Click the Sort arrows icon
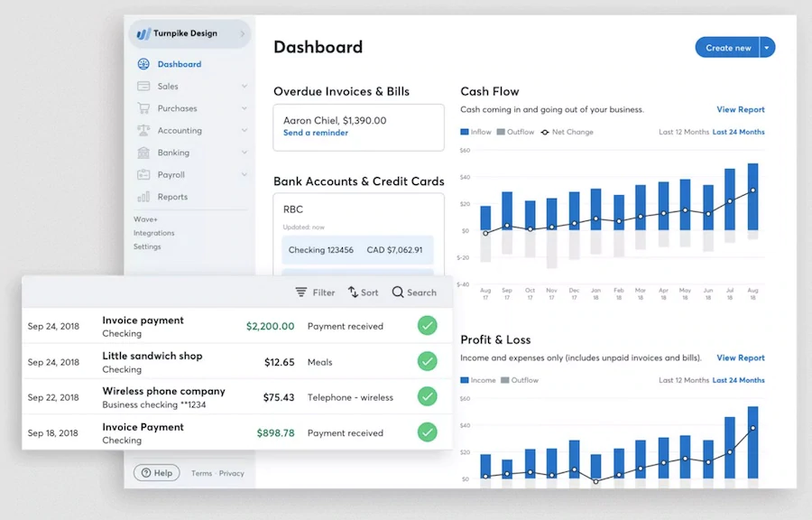The height and width of the screenshot is (520, 812). click(353, 292)
